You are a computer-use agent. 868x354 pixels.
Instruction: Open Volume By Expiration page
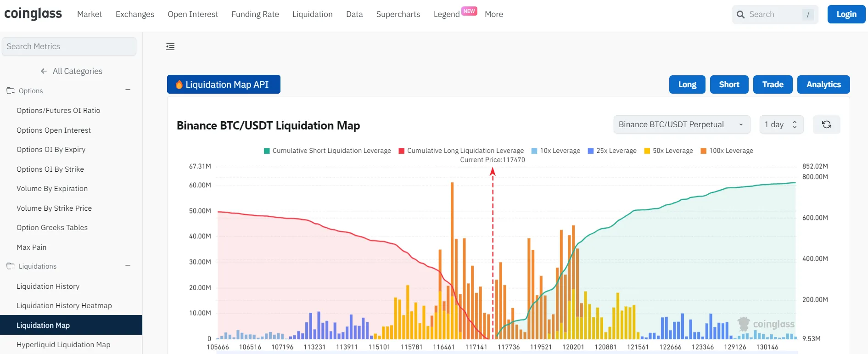click(x=52, y=189)
